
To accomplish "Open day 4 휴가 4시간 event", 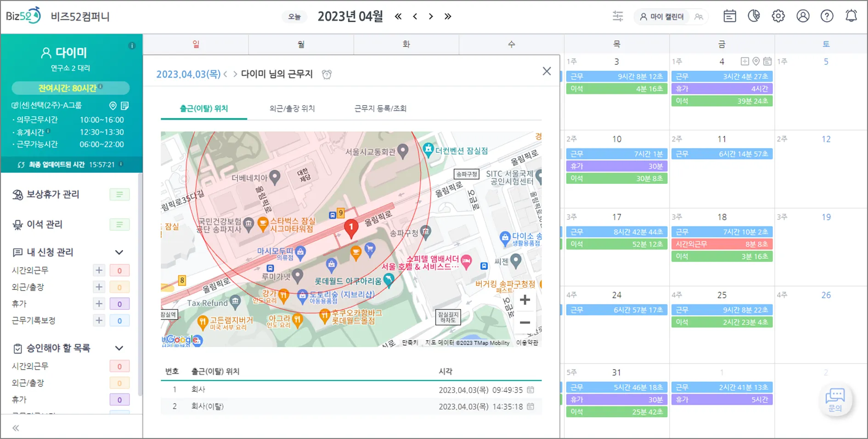I will tap(722, 89).
